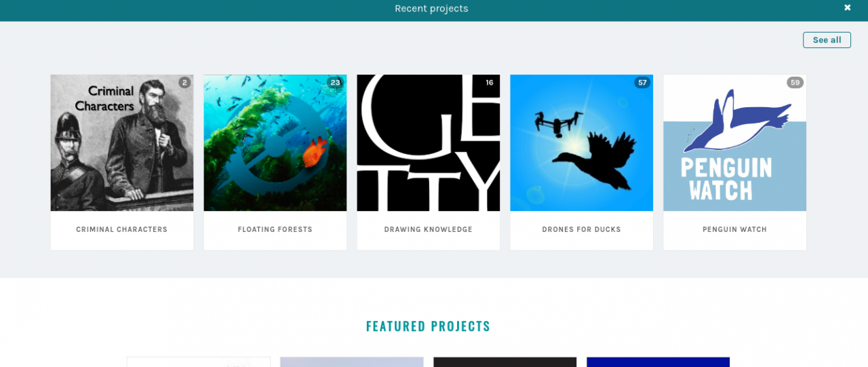This screenshot has height=367, width=868.
Task: Click the count badge showing 2
Action: (x=184, y=83)
